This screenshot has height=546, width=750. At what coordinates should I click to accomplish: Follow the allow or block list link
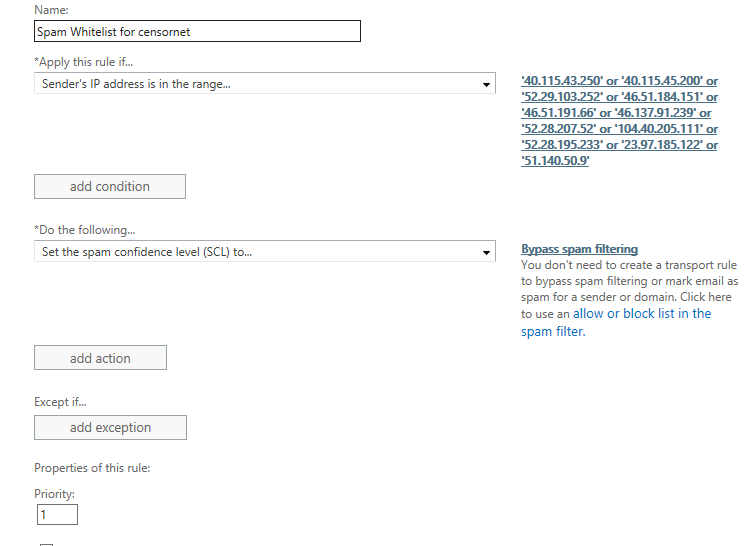pos(642,313)
